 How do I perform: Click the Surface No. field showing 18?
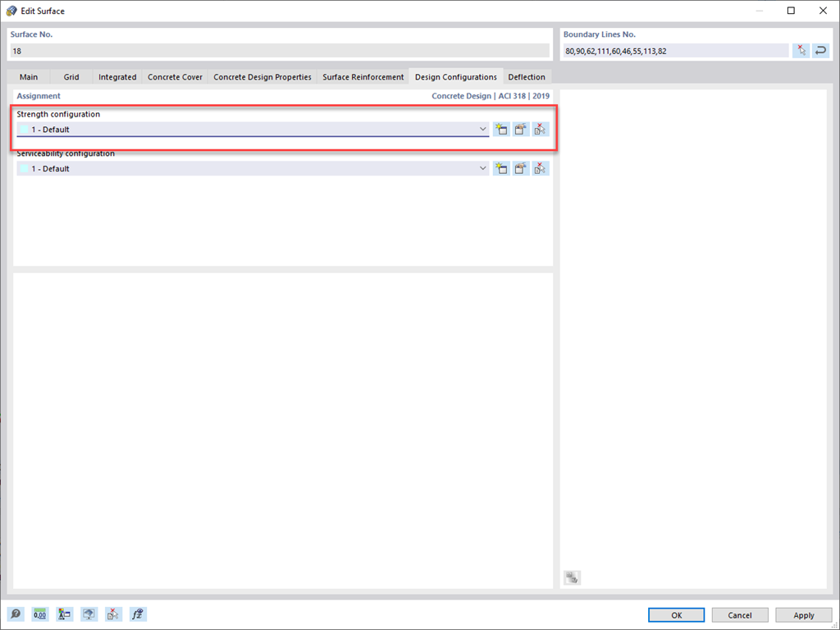[x=280, y=51]
